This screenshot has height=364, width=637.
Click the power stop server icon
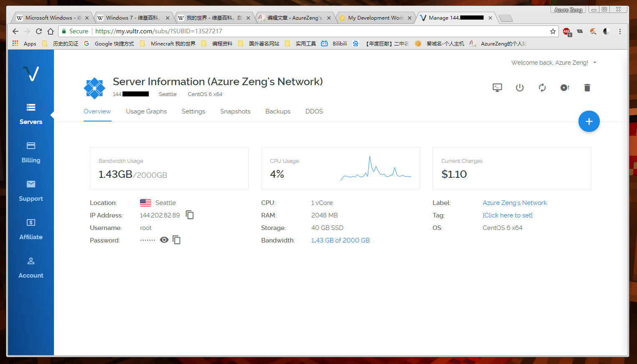pos(520,88)
